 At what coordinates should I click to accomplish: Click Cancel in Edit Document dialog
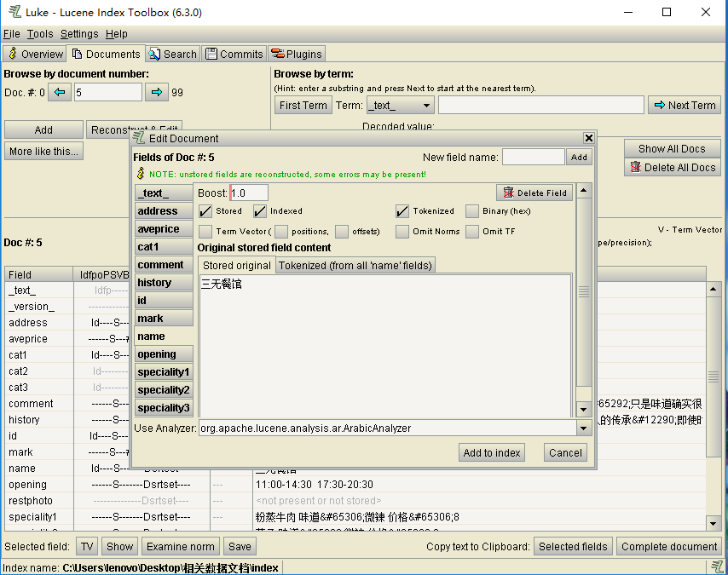(565, 452)
